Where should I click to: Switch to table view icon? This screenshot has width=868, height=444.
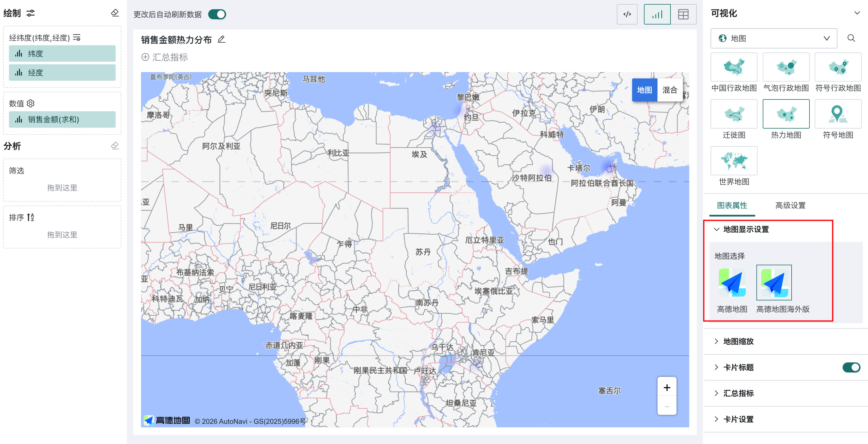pyautogui.click(x=683, y=14)
